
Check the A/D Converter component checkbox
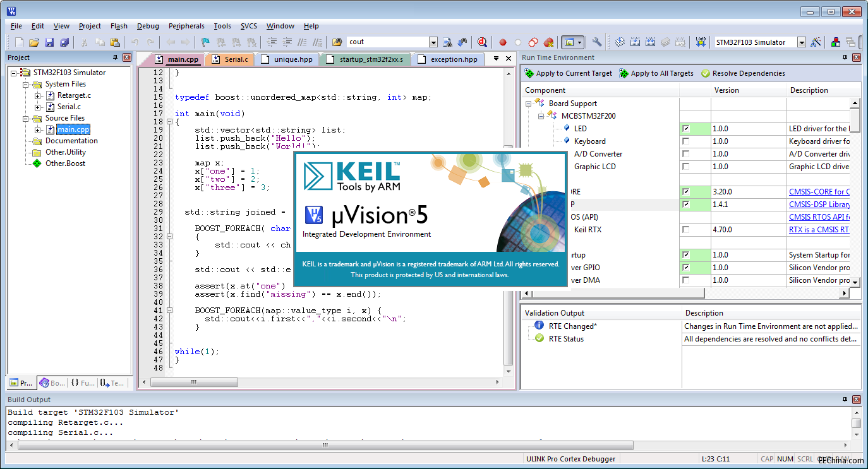coord(685,154)
